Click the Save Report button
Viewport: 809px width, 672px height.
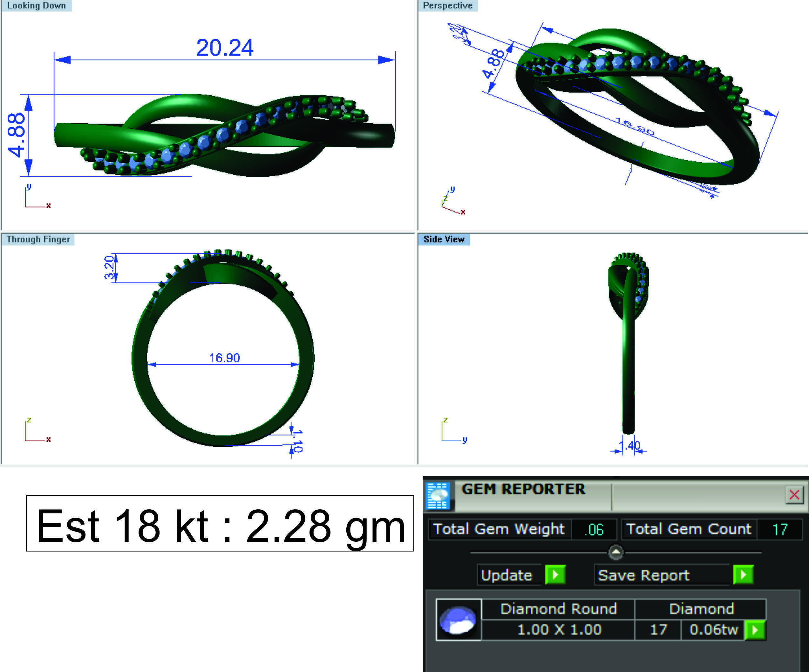point(662,575)
